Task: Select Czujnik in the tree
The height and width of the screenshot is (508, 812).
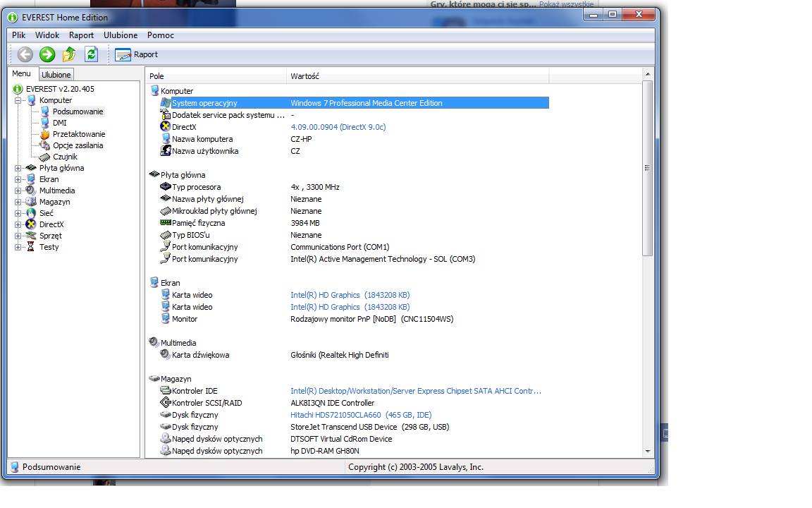Action: 65,157
